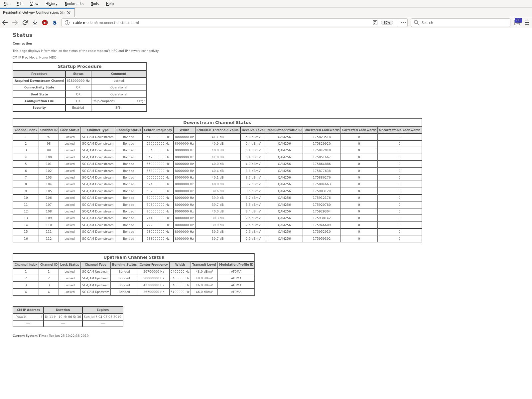Screen dimensions: 532x399
Task: Expand the Tools menu
Action: [x=94, y=4]
